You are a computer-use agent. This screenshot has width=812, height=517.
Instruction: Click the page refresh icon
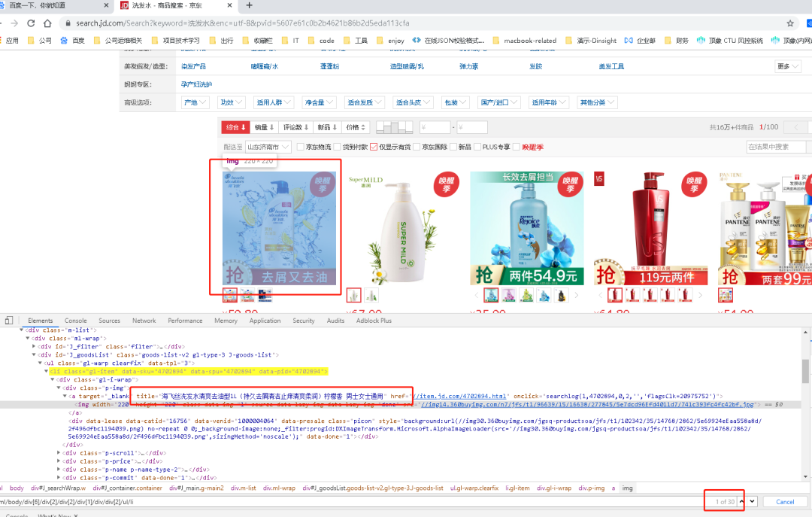coord(30,23)
